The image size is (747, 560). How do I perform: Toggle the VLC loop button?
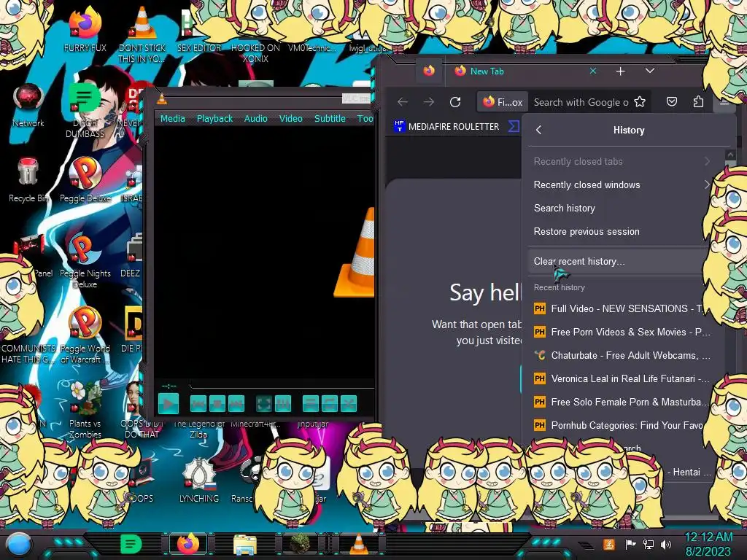[330, 404]
